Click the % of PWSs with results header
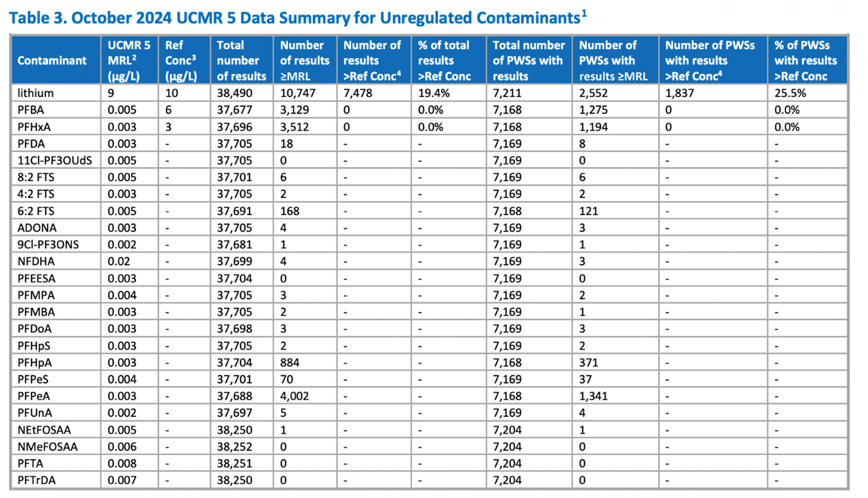The width and height of the screenshot is (868, 498). point(805,61)
